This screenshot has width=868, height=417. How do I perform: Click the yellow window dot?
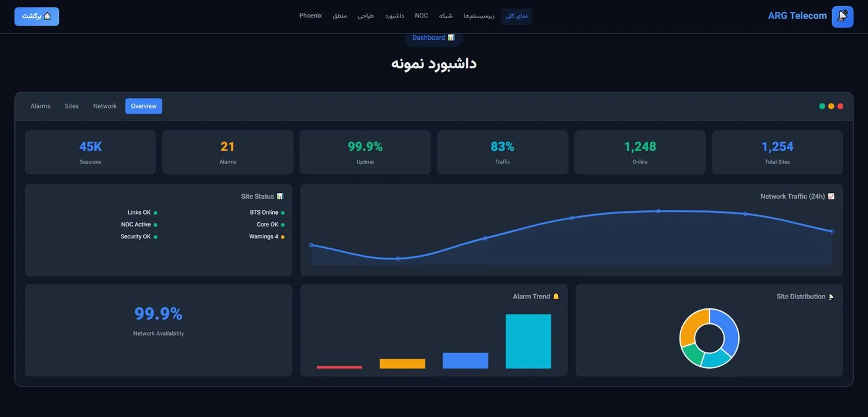(x=831, y=106)
